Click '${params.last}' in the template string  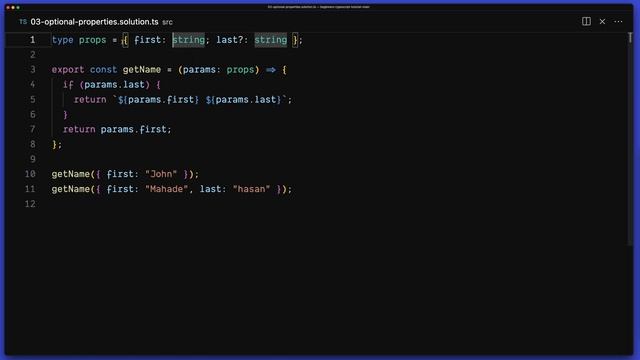pyautogui.click(x=243, y=100)
